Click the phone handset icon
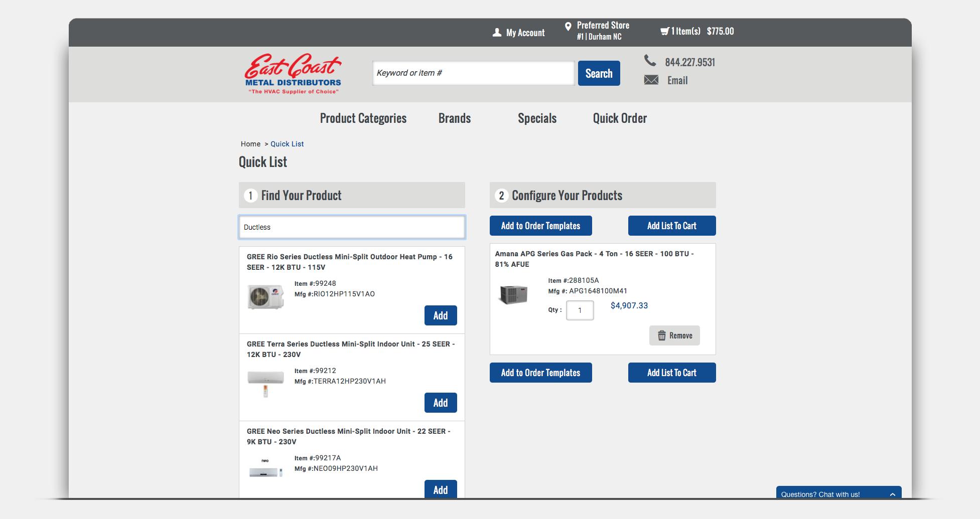 pyautogui.click(x=650, y=61)
